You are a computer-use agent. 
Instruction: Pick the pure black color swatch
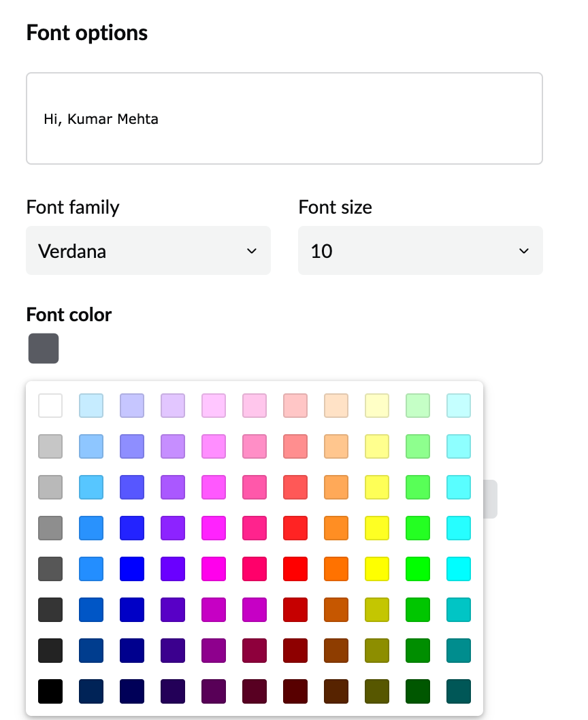(50, 691)
